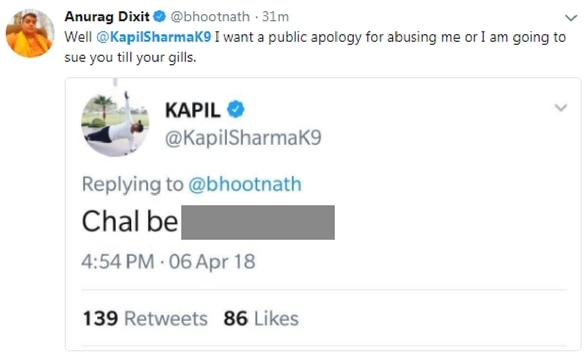Screen dimensions: 585x364
Task: Click the 4:54 PM time stamp
Action: tap(118, 261)
